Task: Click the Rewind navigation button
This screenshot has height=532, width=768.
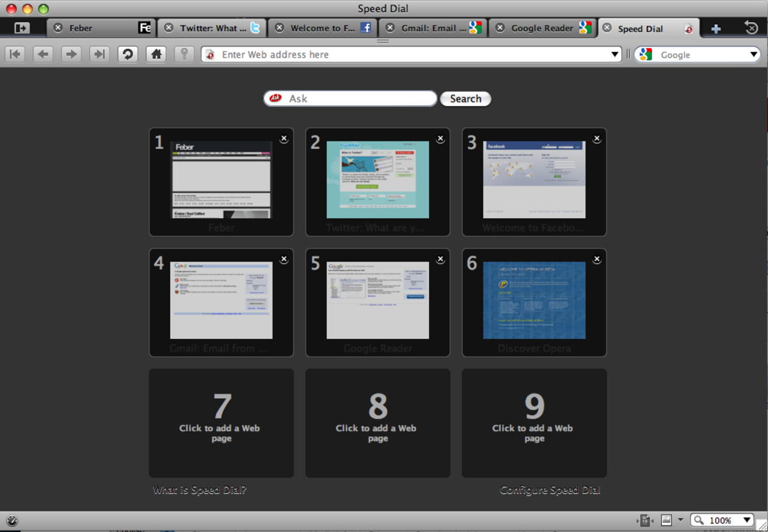Action: click(x=14, y=55)
